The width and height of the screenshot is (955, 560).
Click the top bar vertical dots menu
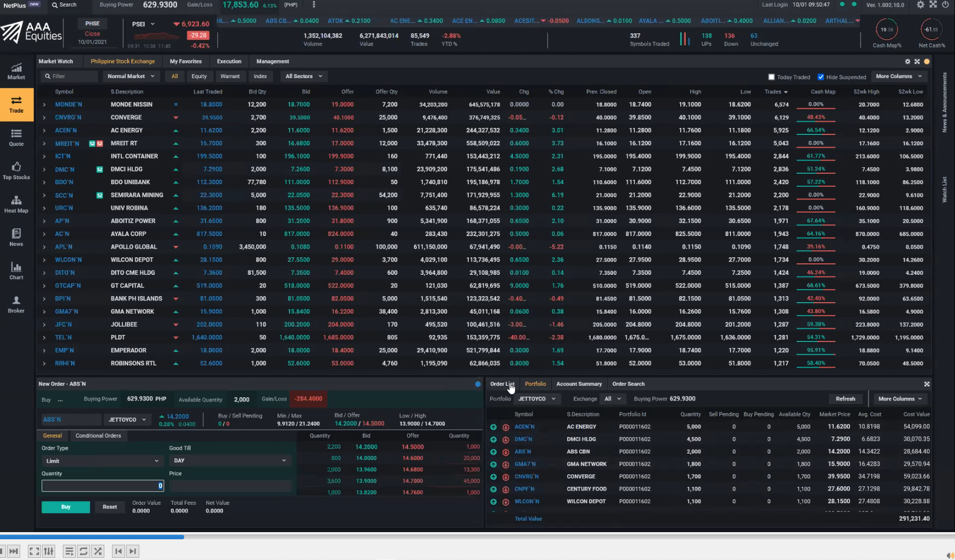[x=314, y=4]
